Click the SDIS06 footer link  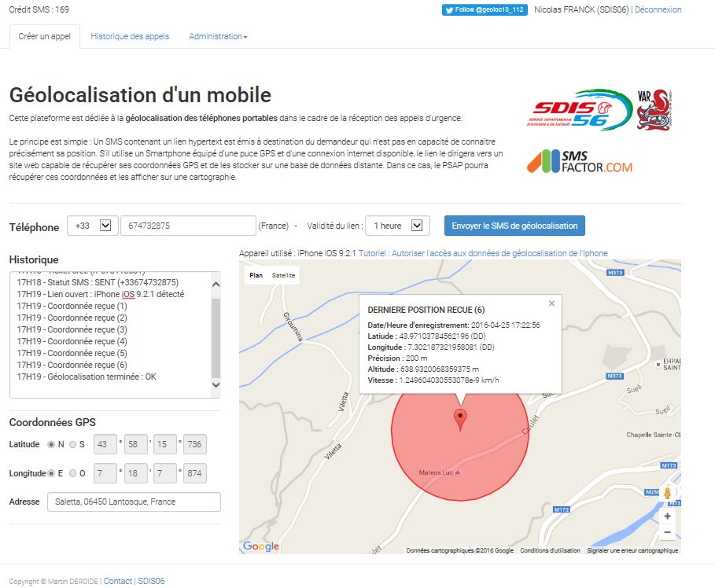pyautogui.click(x=151, y=581)
